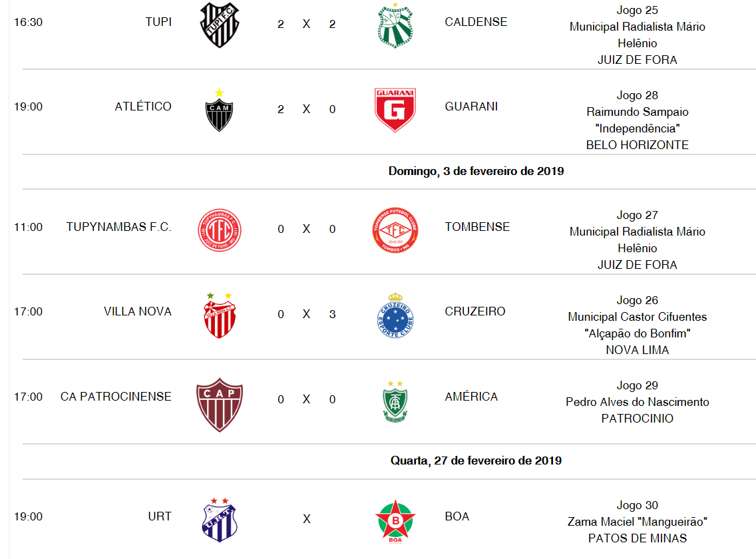The width and height of the screenshot is (756, 559).
Task: Open the CAP Patrocinense maroon shield
Action: pyautogui.click(x=220, y=405)
